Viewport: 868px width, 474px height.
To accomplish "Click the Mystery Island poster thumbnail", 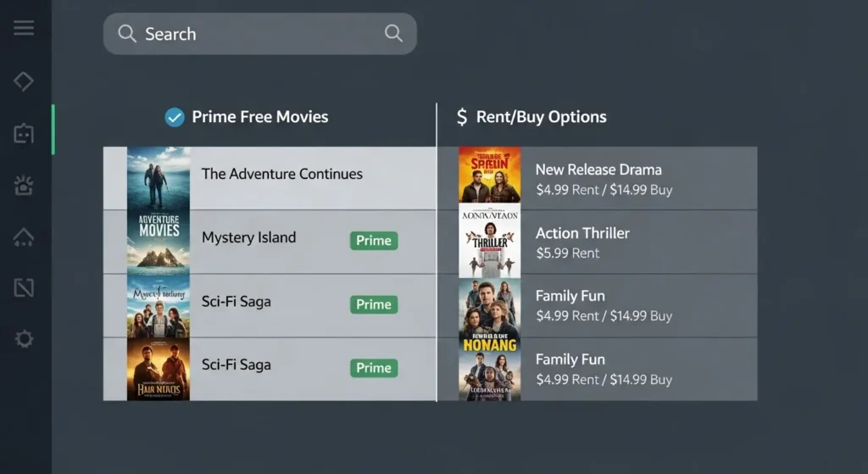I will [x=159, y=242].
